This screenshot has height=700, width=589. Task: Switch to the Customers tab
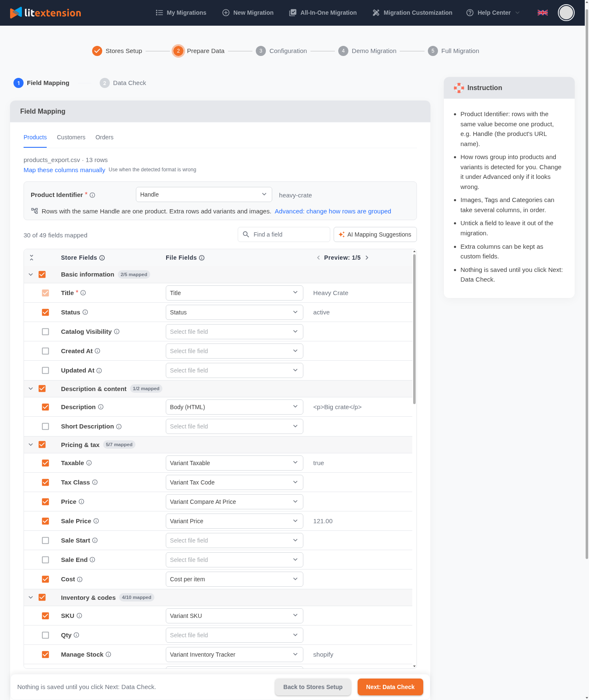[x=71, y=137]
